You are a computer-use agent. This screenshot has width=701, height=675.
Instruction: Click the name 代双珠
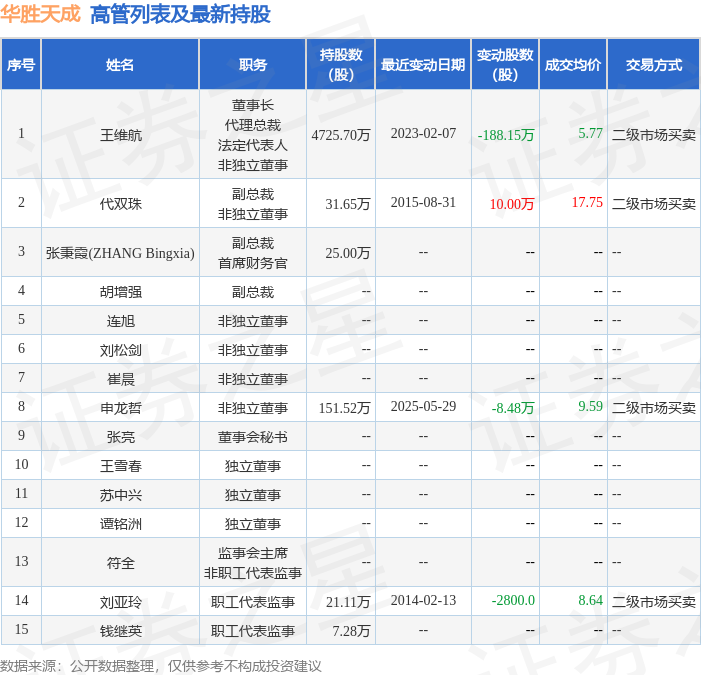(x=121, y=204)
